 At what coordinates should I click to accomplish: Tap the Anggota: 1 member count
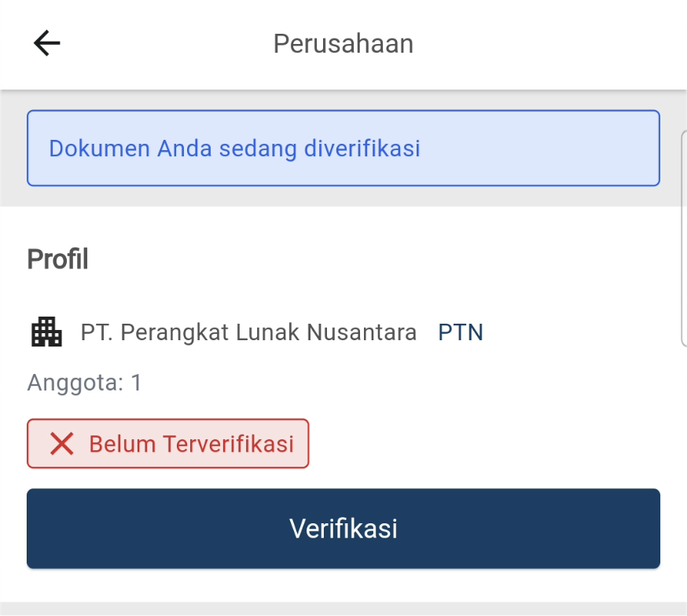pyautogui.click(x=85, y=383)
